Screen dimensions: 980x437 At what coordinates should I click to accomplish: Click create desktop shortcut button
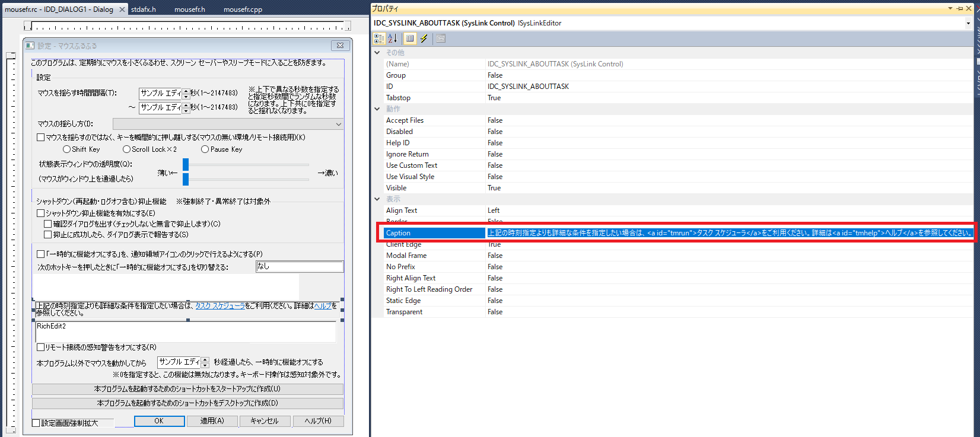pyautogui.click(x=187, y=403)
